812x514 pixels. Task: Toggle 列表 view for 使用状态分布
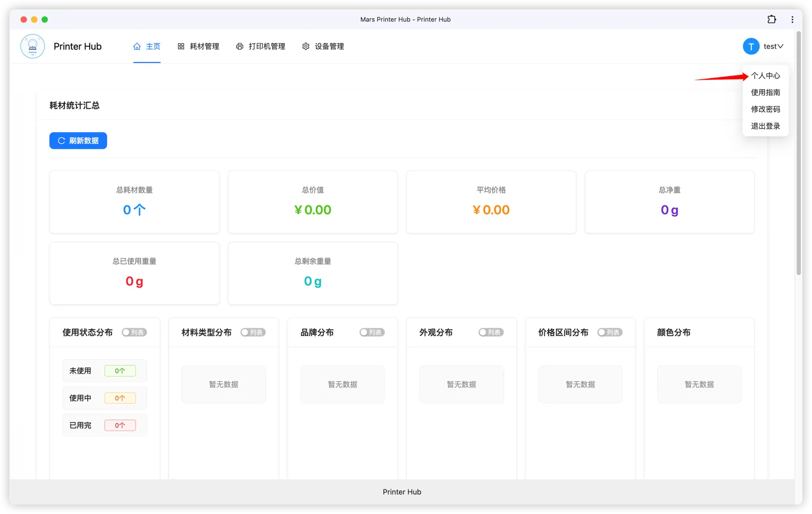pos(134,332)
